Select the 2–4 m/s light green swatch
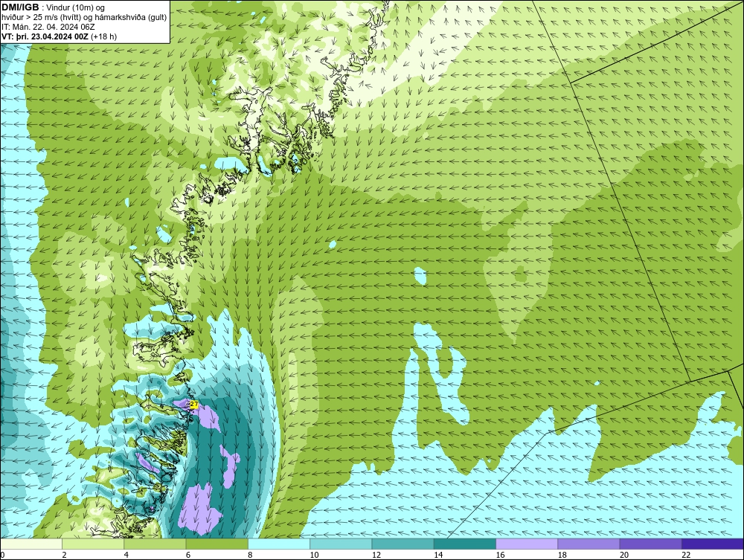The width and height of the screenshot is (744, 560). (x=93, y=544)
